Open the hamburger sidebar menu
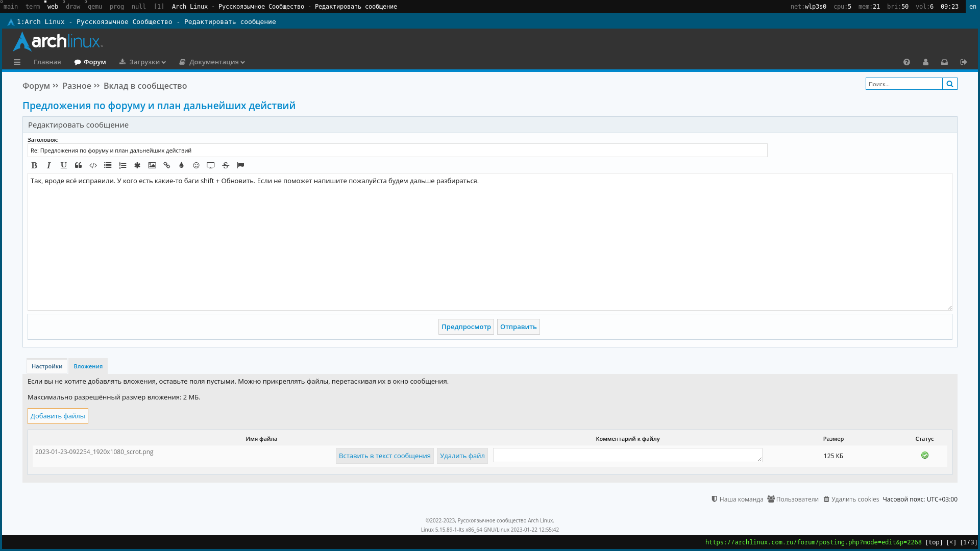The width and height of the screenshot is (980, 551). pos(17,62)
